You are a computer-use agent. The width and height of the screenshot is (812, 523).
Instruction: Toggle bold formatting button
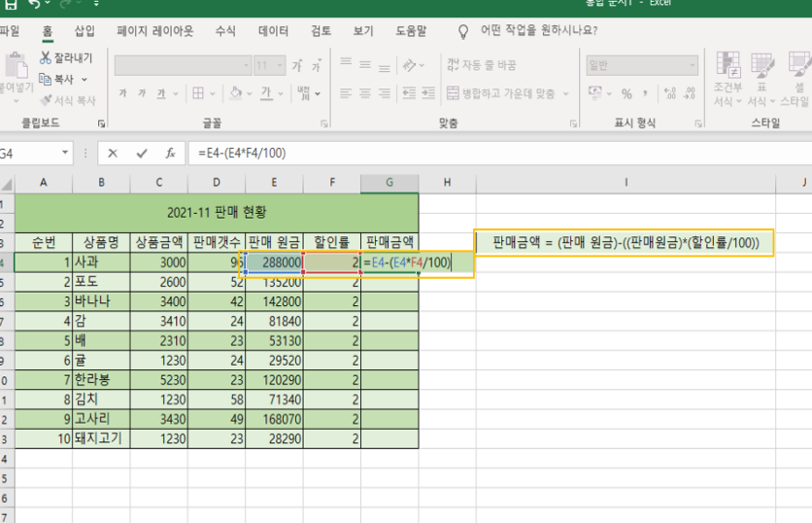click(x=122, y=93)
